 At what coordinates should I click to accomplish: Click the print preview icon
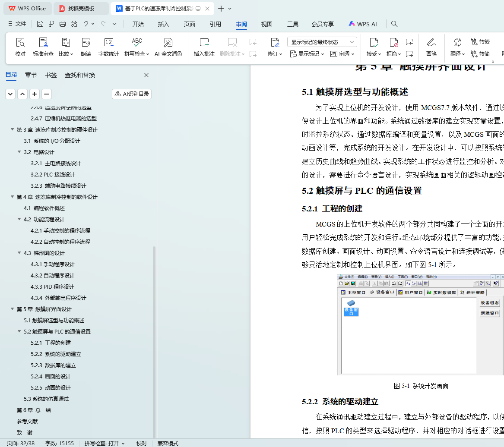74,24
